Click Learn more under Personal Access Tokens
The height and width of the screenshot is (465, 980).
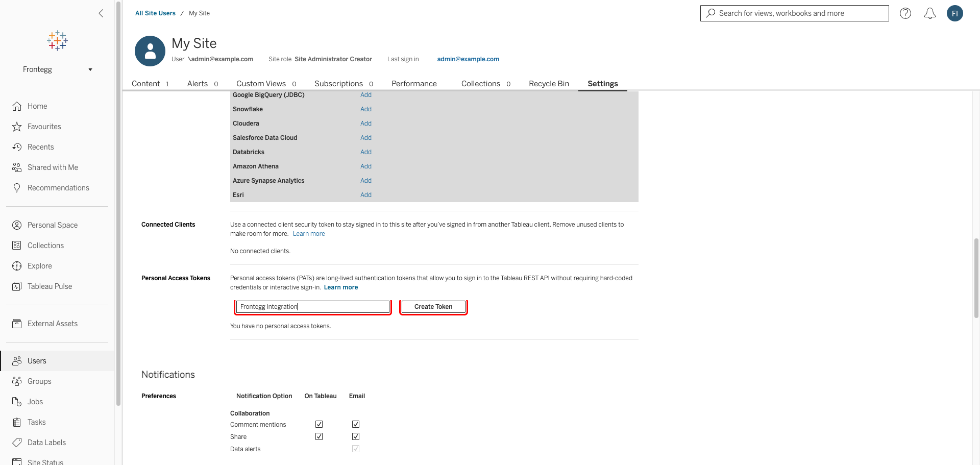click(341, 287)
